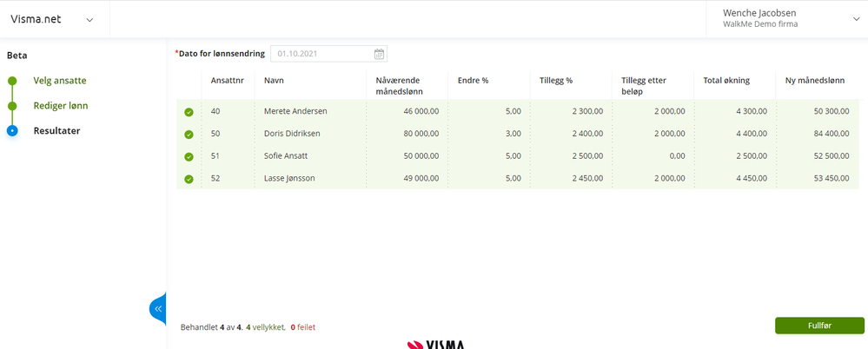Click the green checkmark for Merete Andersen
Image resolution: width=868 pixels, height=349 pixels.
click(189, 112)
